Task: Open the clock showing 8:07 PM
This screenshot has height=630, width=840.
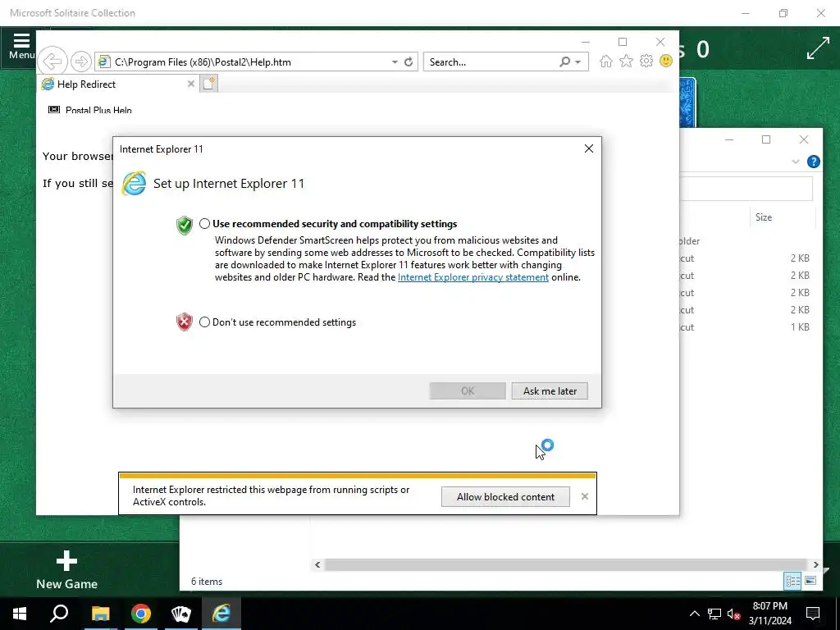Action: tap(769, 614)
